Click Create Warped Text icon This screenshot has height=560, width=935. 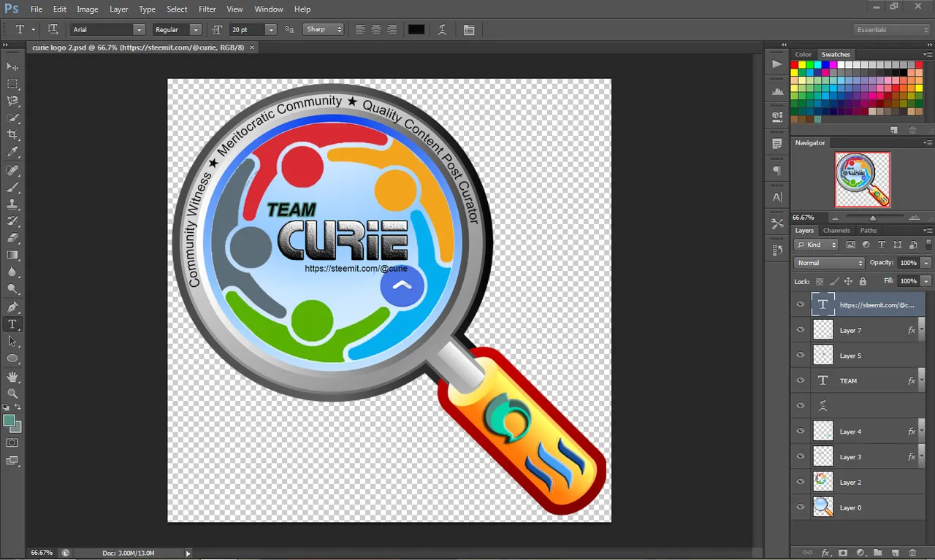click(x=442, y=30)
